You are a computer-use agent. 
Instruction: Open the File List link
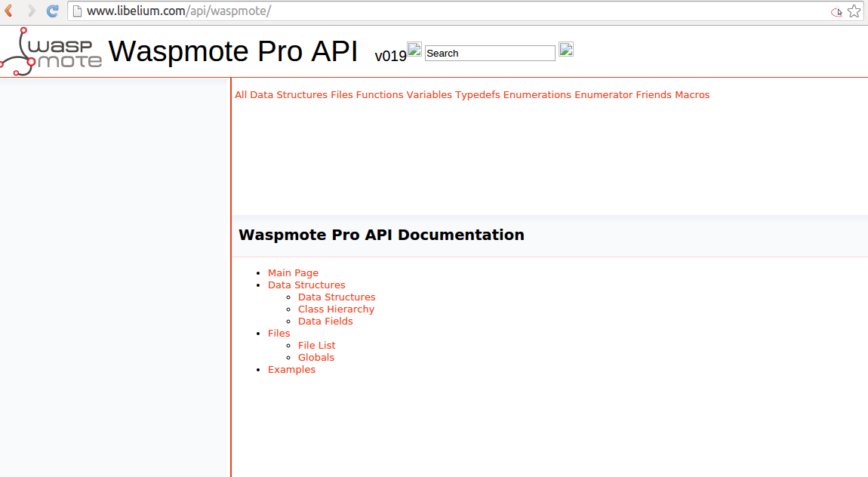tap(317, 346)
